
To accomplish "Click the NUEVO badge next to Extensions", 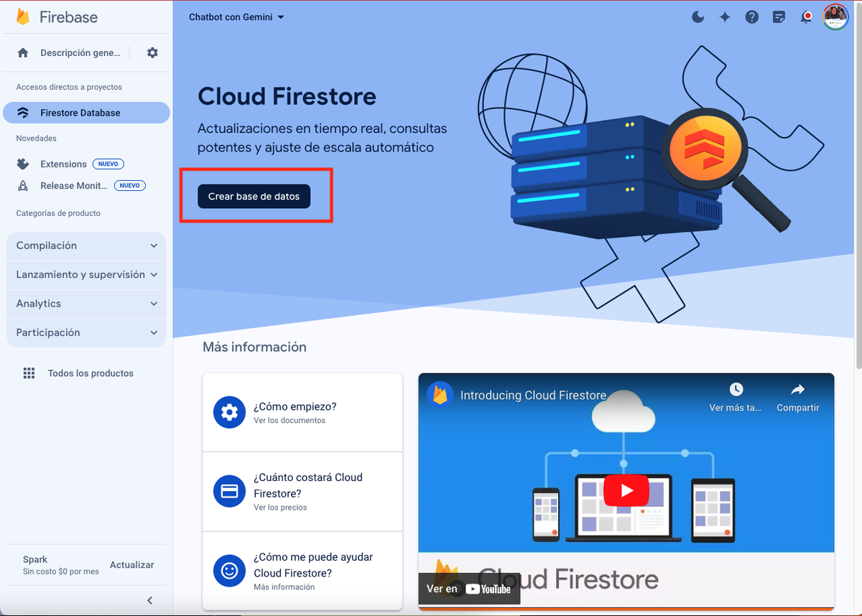I will pyautogui.click(x=108, y=164).
